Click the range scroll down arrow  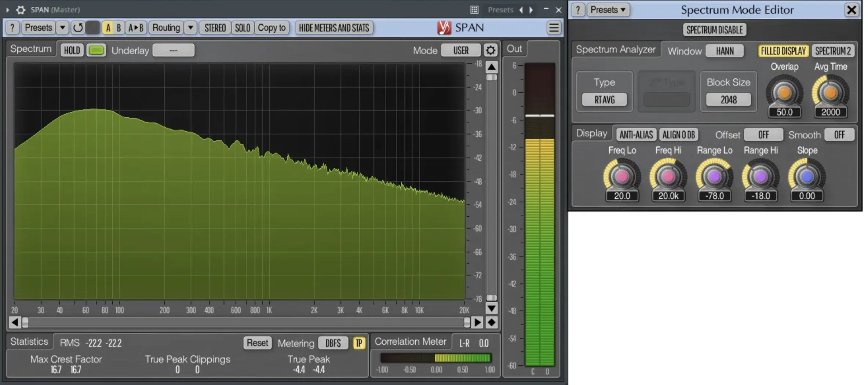pyautogui.click(x=492, y=308)
